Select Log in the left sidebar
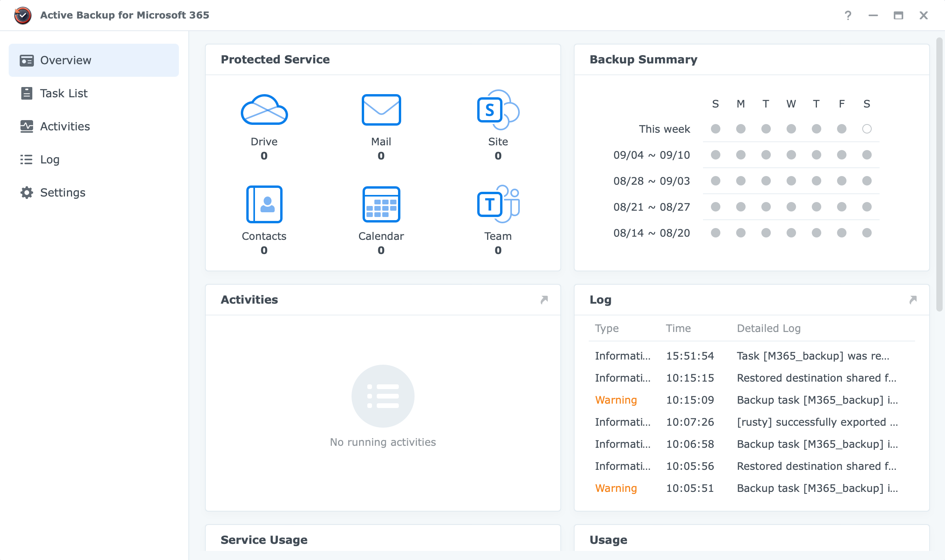 click(x=94, y=159)
